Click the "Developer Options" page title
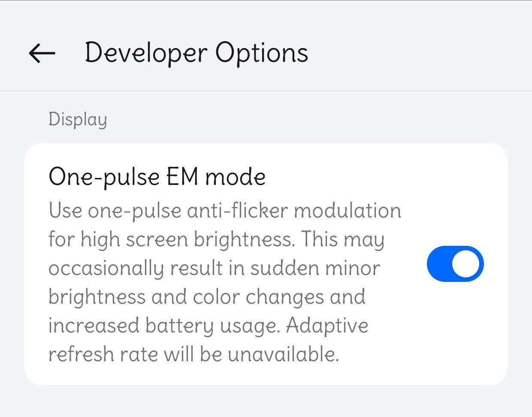Image resolution: width=532 pixels, height=417 pixels. coord(196,53)
